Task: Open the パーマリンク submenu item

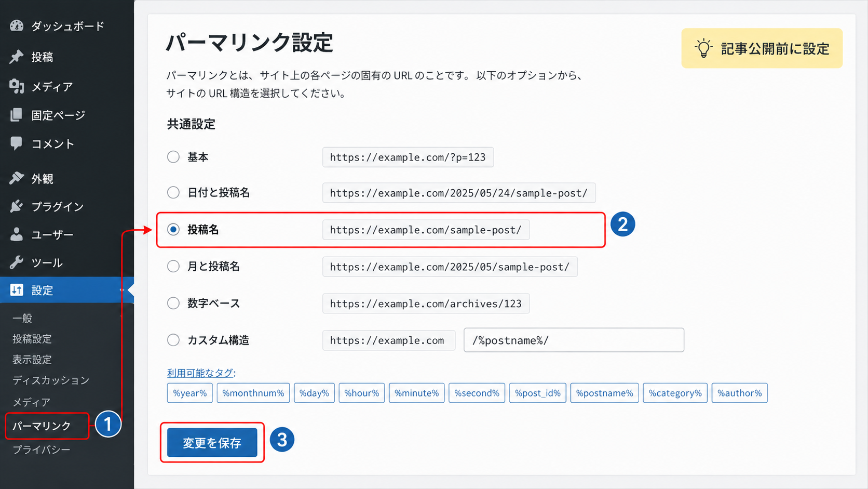Action: (x=42, y=426)
